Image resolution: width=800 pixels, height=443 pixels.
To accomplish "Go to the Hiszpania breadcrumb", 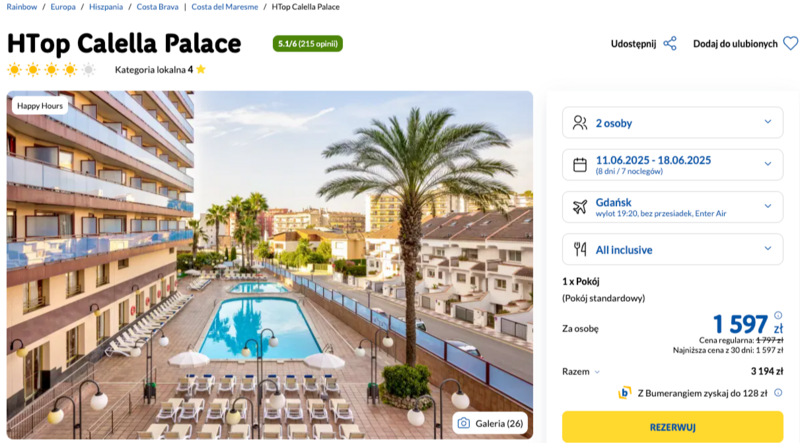I will 106,7.
